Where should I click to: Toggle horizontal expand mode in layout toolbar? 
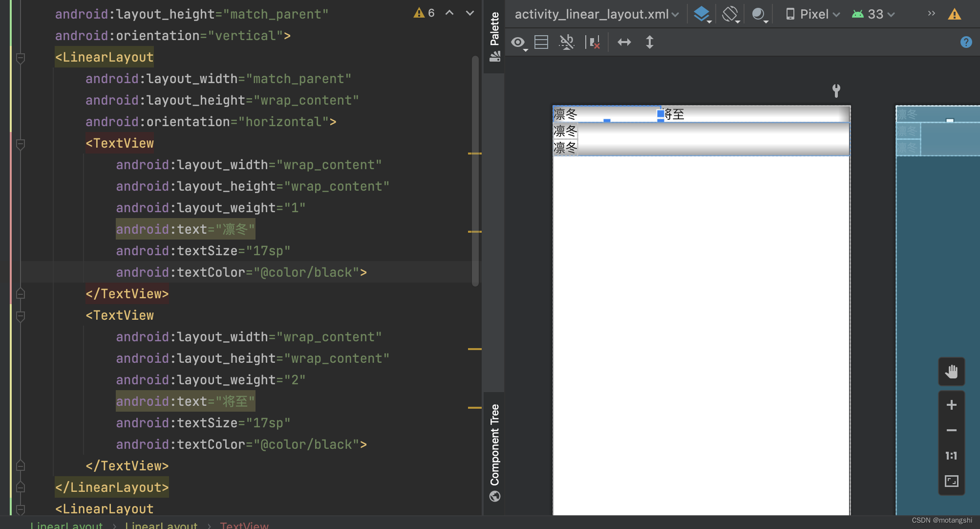(624, 42)
